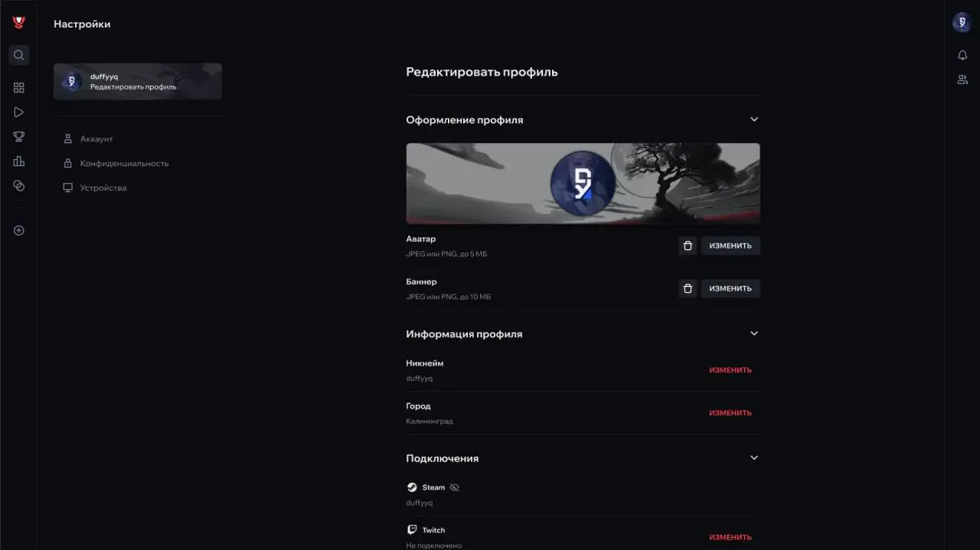
Task: Open notifications bell icon
Action: click(x=962, y=55)
